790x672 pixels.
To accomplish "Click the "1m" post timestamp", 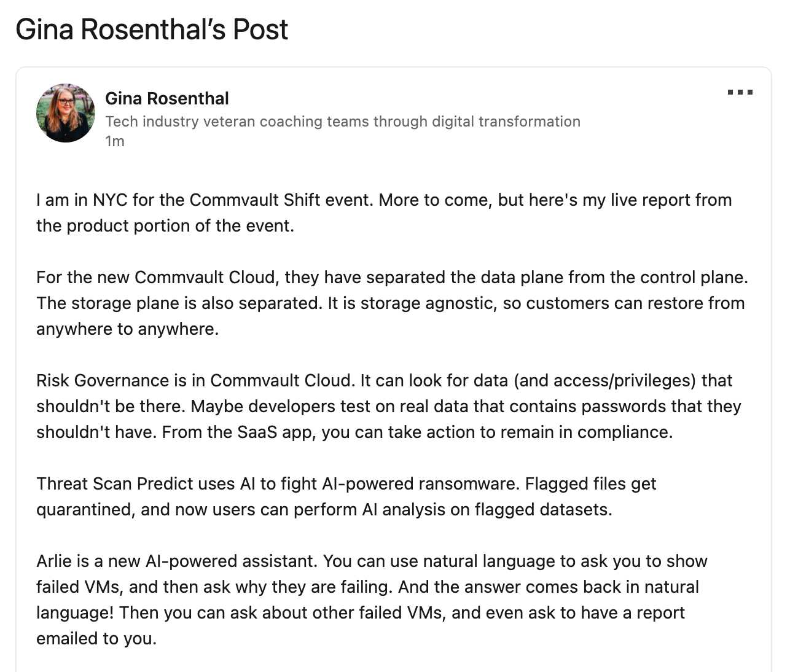I will pyautogui.click(x=115, y=141).
